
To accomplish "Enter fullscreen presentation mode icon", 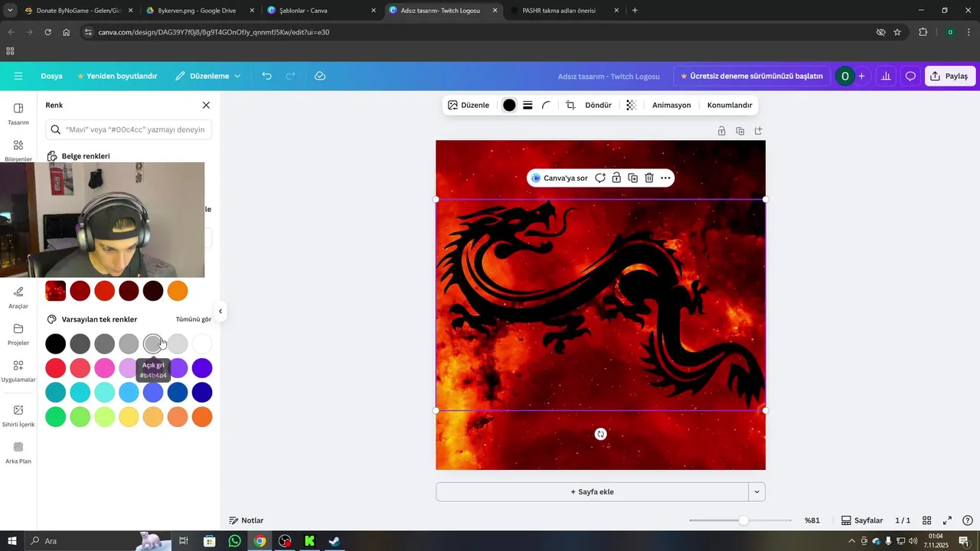I will point(947,520).
